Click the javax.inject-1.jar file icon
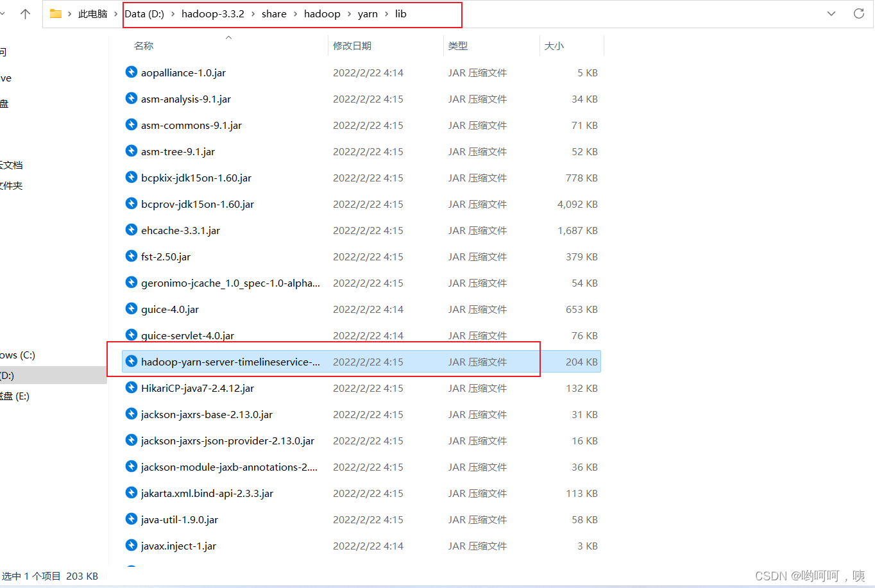 click(x=132, y=545)
